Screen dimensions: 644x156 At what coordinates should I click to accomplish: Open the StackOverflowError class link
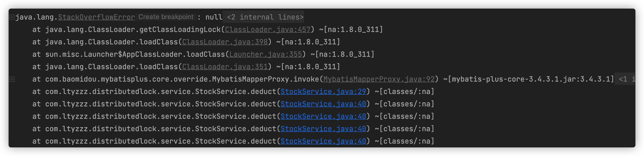pos(96,17)
